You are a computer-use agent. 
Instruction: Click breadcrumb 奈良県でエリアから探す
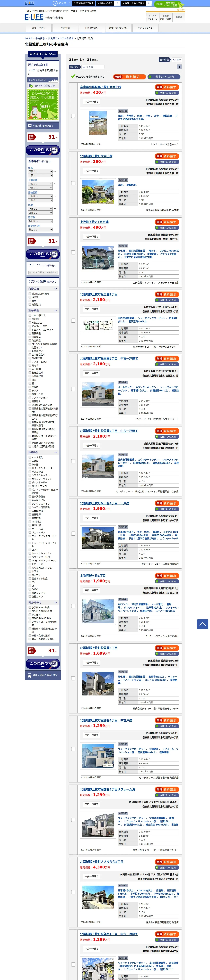pos(61,38)
